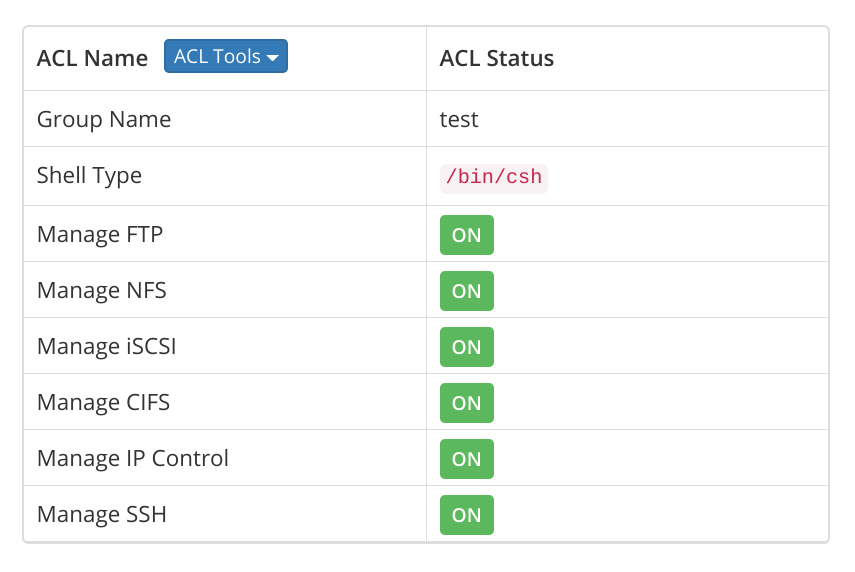855x572 pixels.
Task: Click the ACL Status column header
Action: pyautogui.click(x=497, y=58)
